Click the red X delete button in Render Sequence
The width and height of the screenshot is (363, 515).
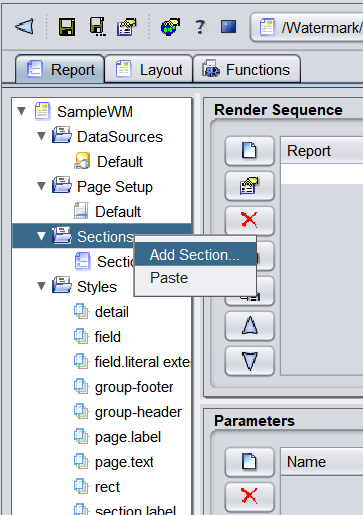point(249,220)
